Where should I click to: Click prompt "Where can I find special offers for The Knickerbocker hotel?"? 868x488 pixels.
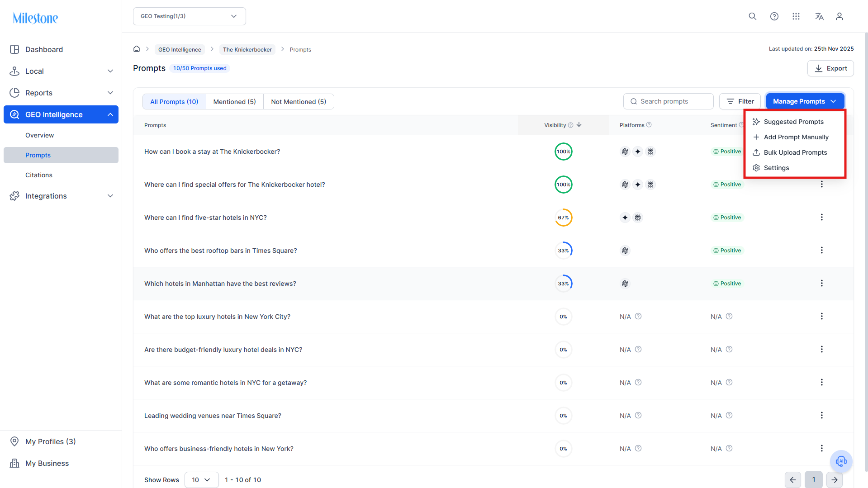235,185
